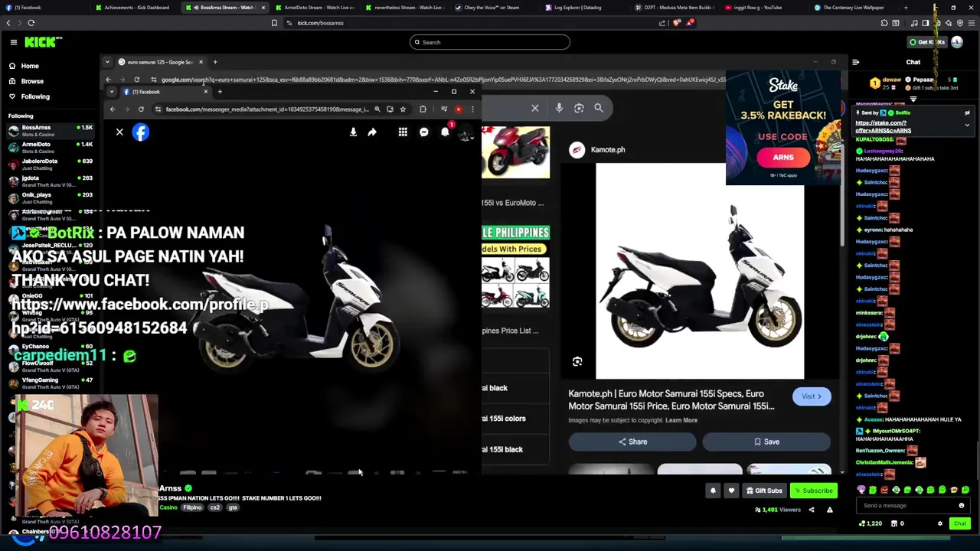Open the Kick profile avatar menu
The width and height of the screenshot is (980, 551).
(957, 42)
